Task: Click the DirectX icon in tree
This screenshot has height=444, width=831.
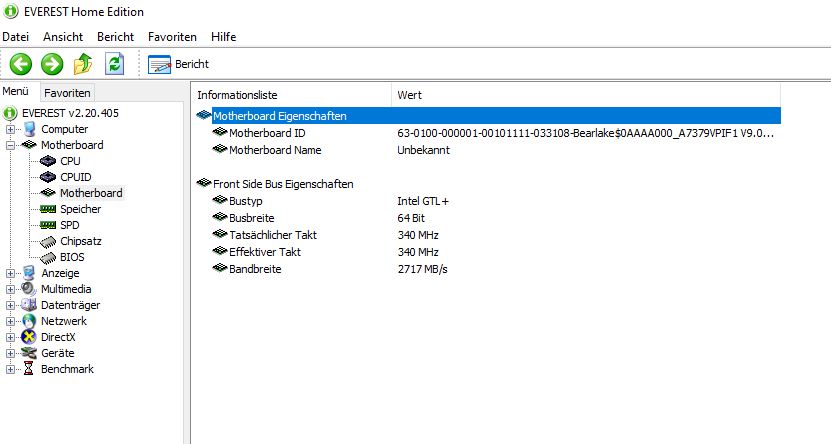Action: 29,337
